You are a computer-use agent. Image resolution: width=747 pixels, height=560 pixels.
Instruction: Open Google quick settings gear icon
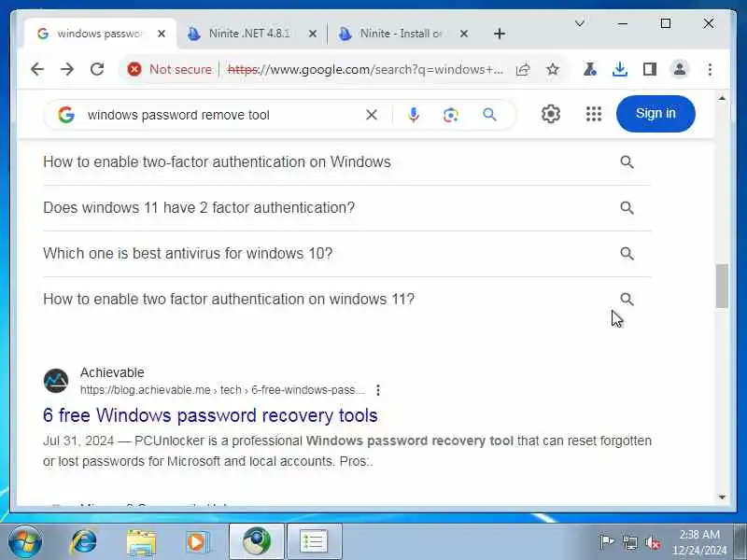pyautogui.click(x=551, y=114)
